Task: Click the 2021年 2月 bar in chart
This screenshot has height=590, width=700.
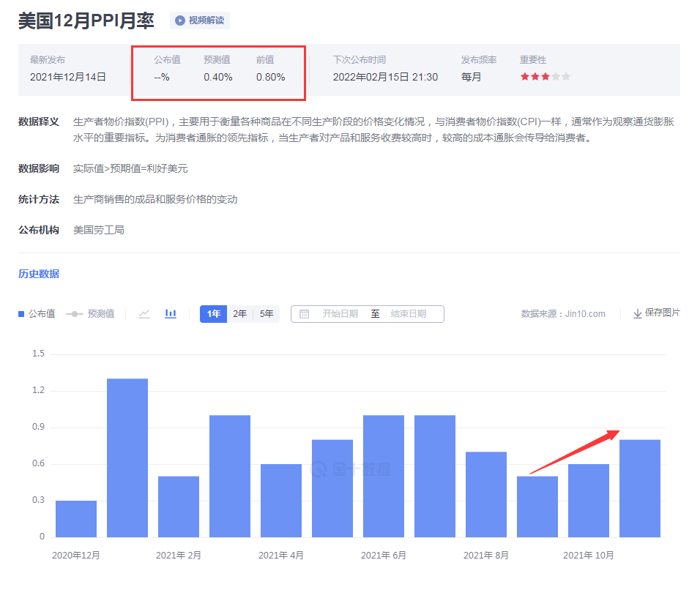Action: [179, 507]
